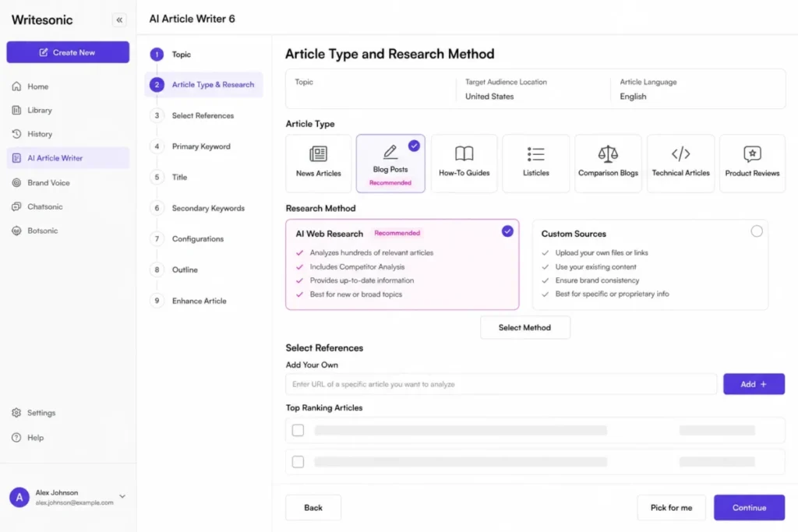Click the Continue button
The width and height of the screenshot is (798, 532).
point(749,508)
